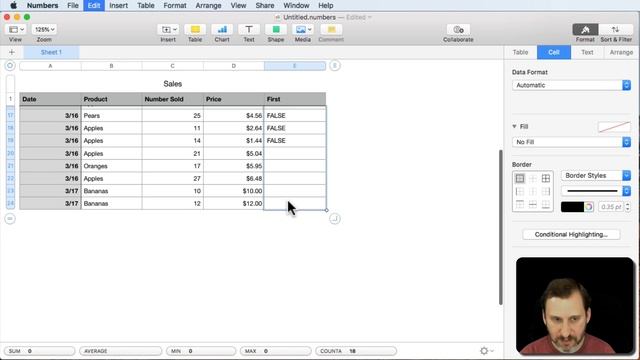Open the Apple menu
This screenshot has height=360, width=640.
(x=13, y=5)
